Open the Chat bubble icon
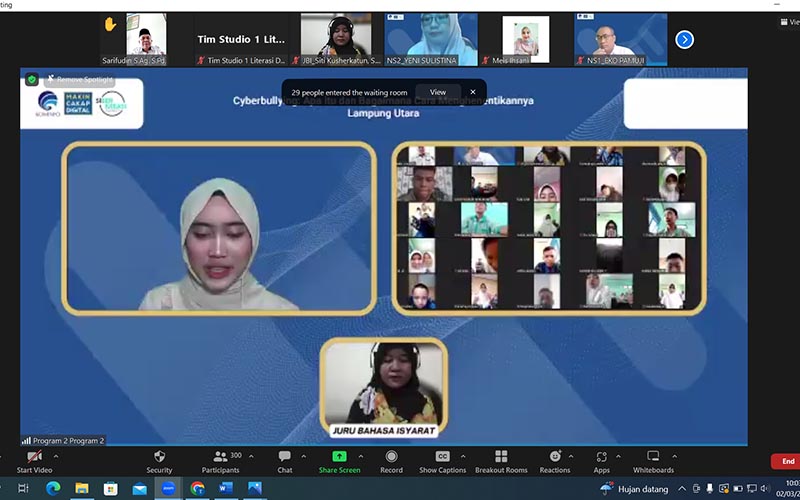This screenshot has width=800, height=500. click(285, 456)
